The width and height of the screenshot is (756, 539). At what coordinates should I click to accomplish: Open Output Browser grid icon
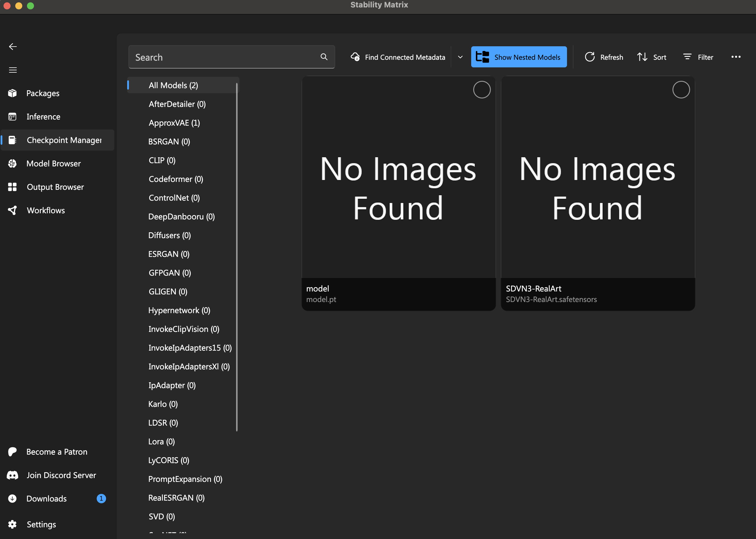[x=13, y=187]
